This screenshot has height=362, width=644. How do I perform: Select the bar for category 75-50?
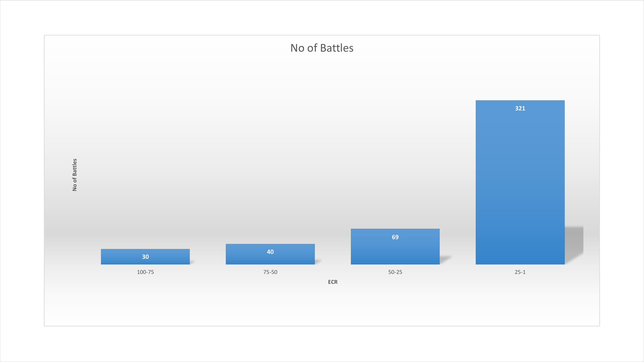click(270, 254)
